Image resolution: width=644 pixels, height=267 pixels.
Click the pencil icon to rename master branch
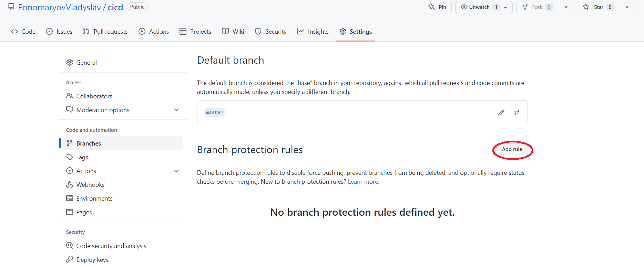pyautogui.click(x=501, y=113)
